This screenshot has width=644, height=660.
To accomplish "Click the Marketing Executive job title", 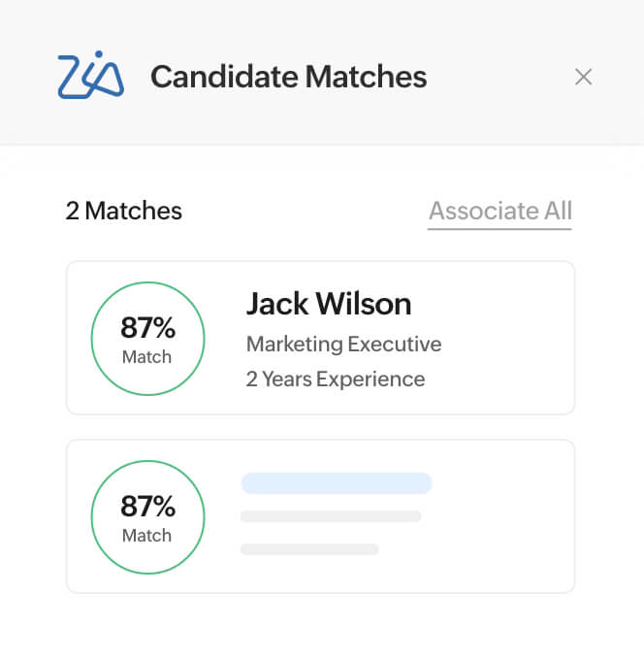I will click(x=343, y=345).
